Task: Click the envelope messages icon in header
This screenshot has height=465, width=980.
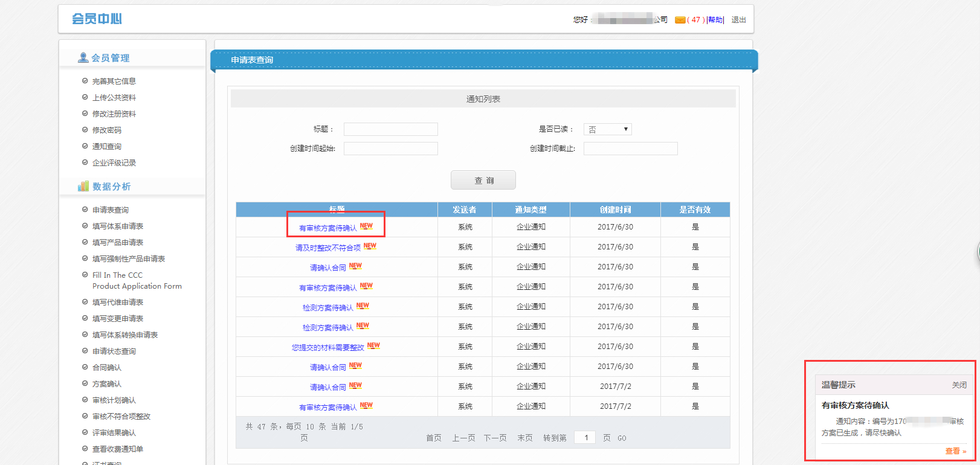Action: click(680, 20)
